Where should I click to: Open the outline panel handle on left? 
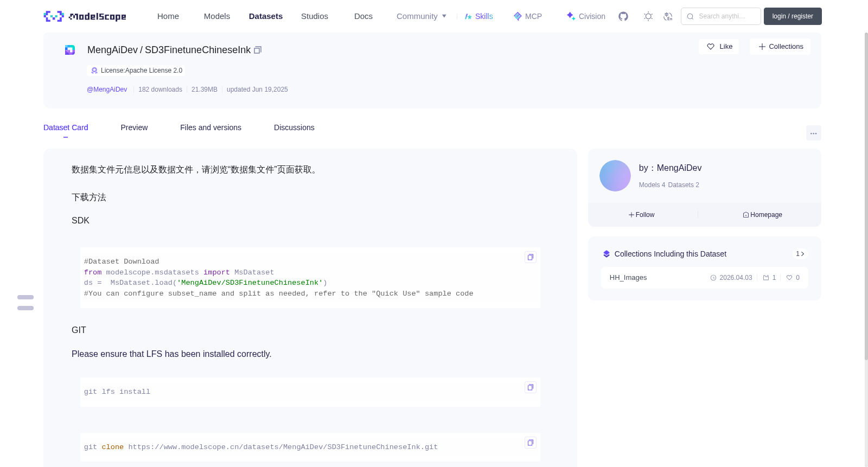[25, 303]
